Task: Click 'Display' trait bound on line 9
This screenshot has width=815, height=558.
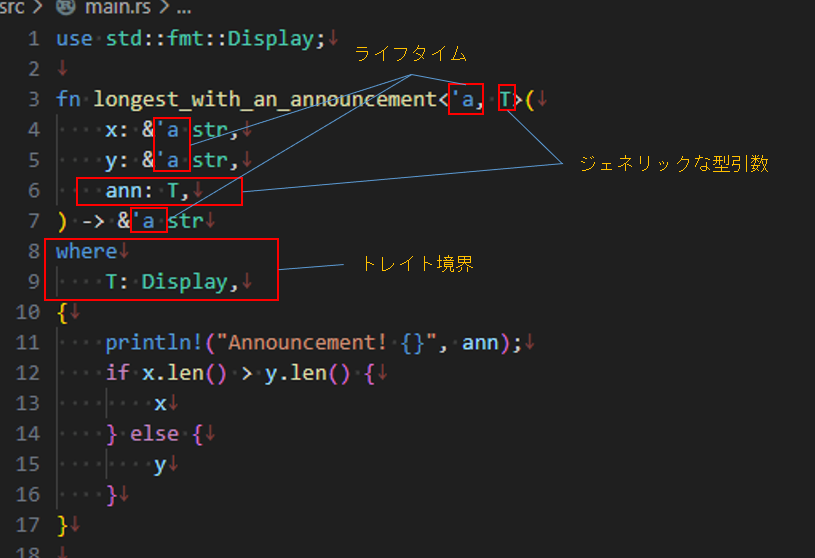Action: click(x=185, y=282)
